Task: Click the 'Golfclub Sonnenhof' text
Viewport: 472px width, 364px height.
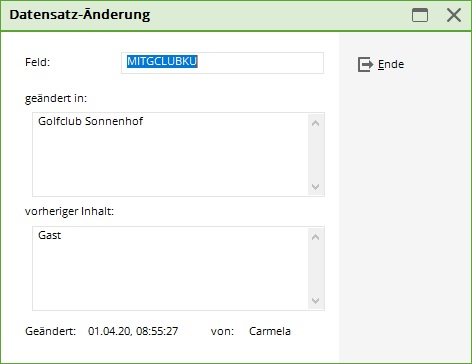Action: (x=90, y=121)
